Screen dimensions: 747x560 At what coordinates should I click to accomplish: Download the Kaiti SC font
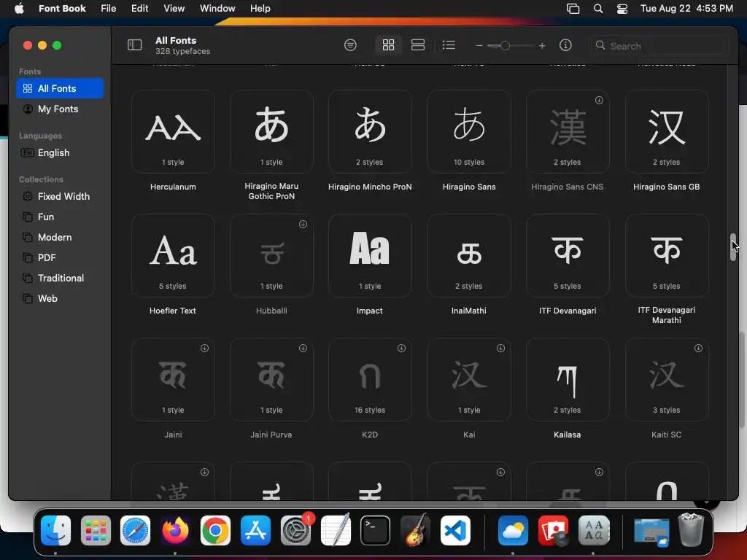(698, 349)
